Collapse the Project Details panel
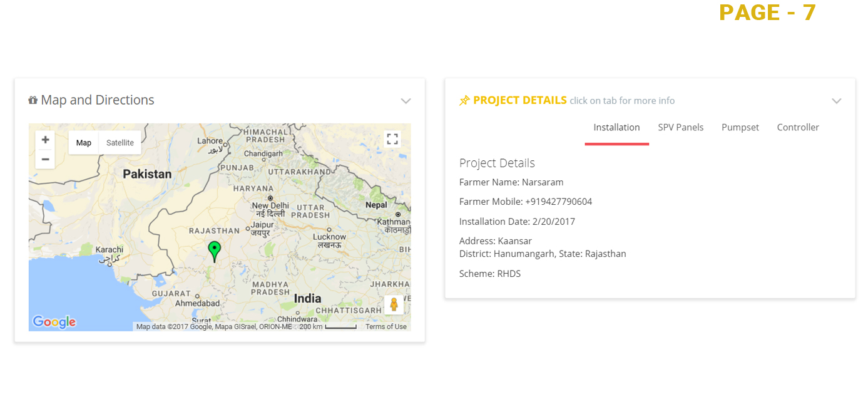Image resolution: width=868 pixels, height=404 pixels. click(x=836, y=101)
